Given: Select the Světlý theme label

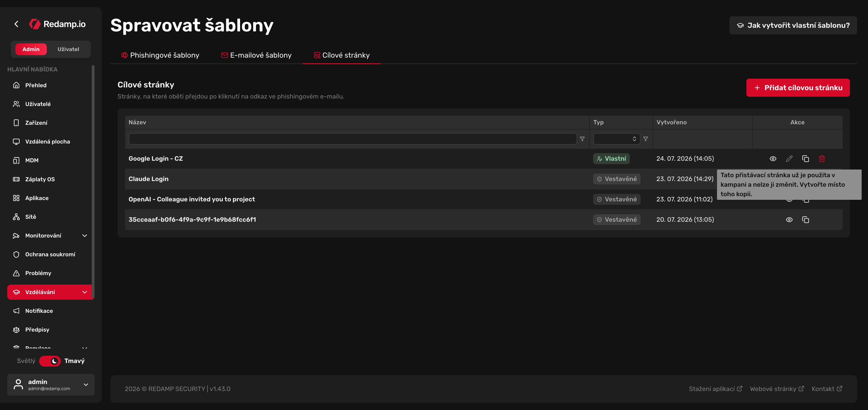Looking at the screenshot, I should tap(26, 361).
